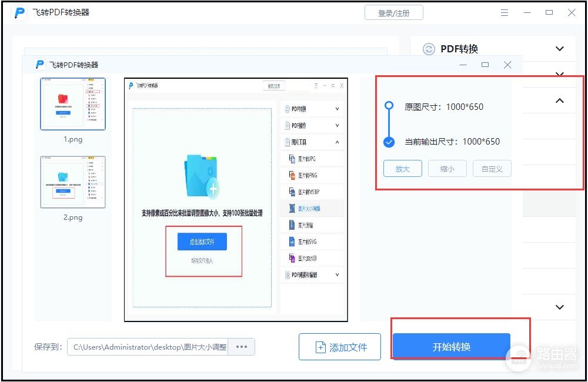588x382 pixels.
Task: Expand the PDF转换 section chevron
Action: (560, 49)
